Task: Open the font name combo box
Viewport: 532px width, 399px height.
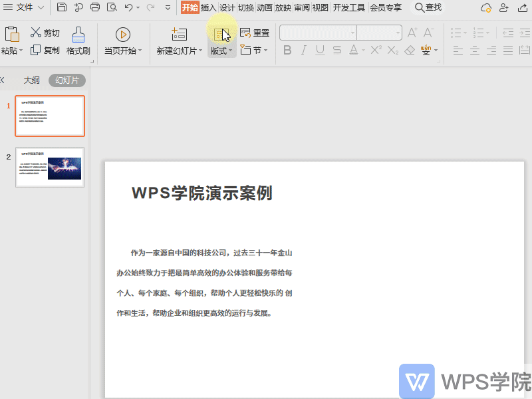Action: 318,33
